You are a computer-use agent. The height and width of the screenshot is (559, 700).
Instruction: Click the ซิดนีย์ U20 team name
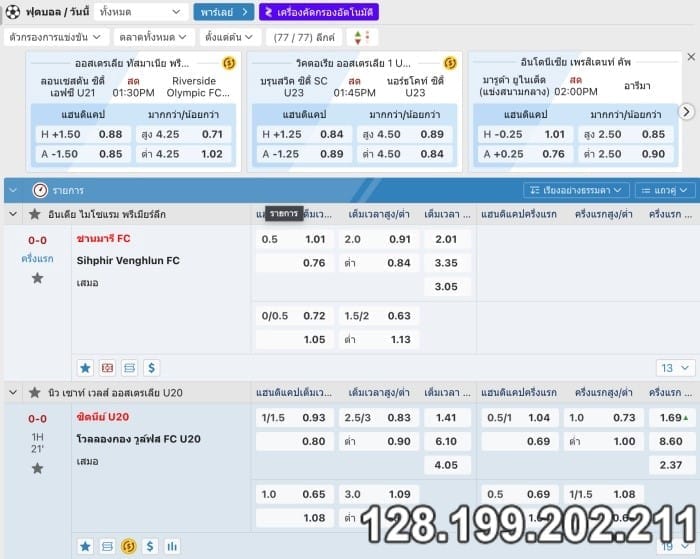[103, 417]
